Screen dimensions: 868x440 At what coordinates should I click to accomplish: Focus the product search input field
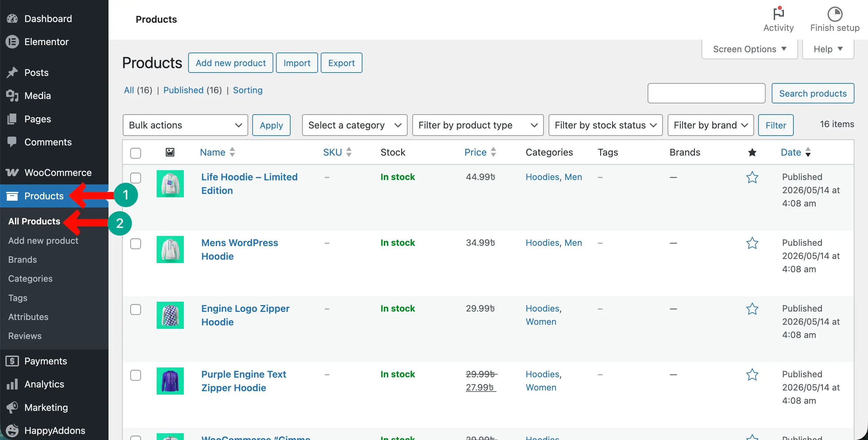707,93
